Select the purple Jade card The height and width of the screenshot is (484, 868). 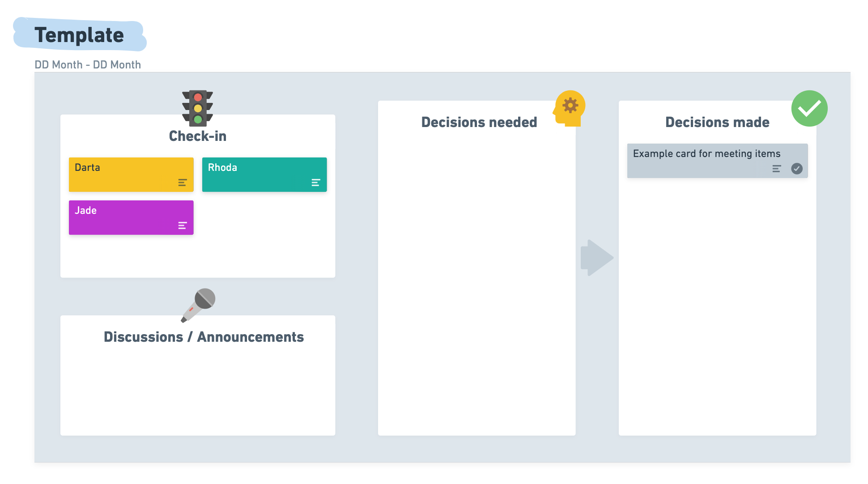[125, 217]
